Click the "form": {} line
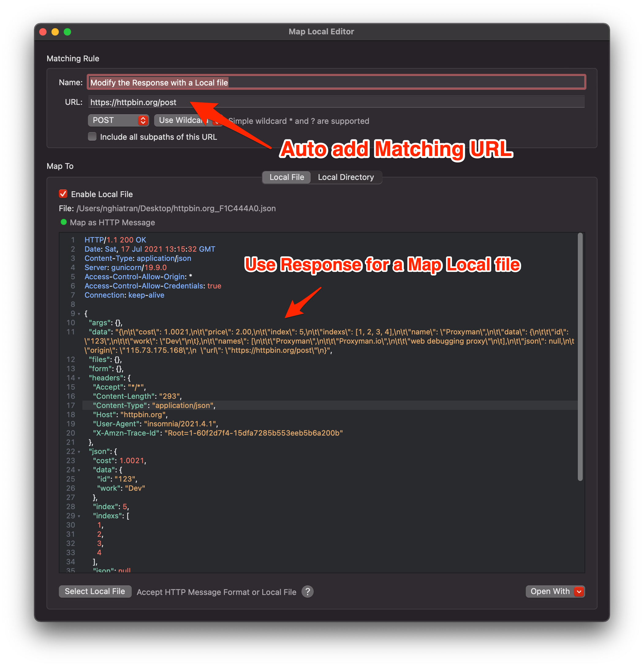 click(x=106, y=368)
